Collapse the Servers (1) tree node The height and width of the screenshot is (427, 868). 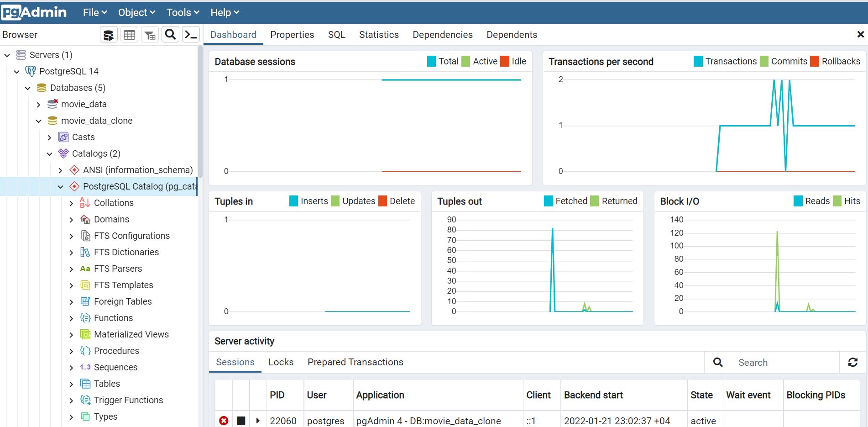[7, 55]
